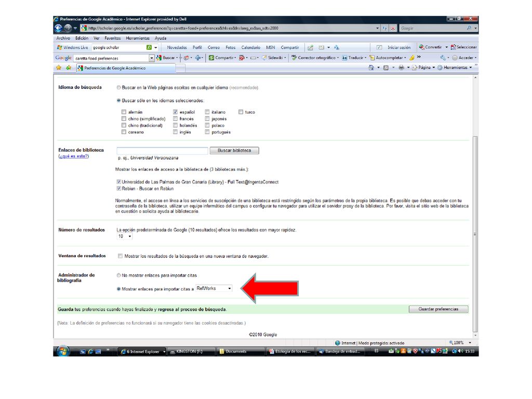
Task: Open the Herramientas menu in menu bar
Action: [x=138, y=38]
